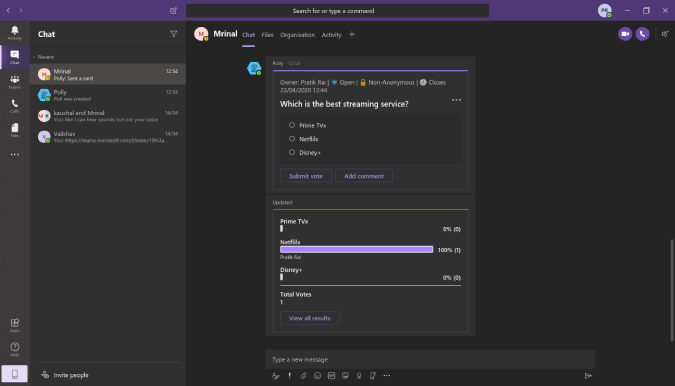Viewport: 675px width, 386px height.
Task: Click the poll question heading text
Action: 344,104
